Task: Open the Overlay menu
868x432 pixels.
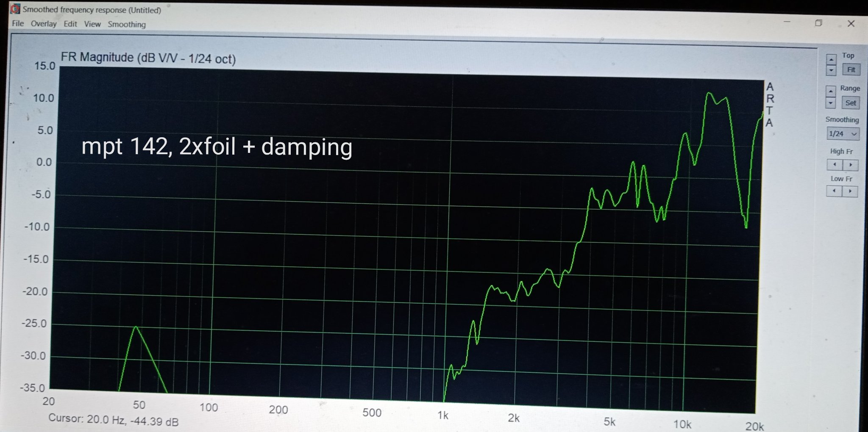Action: pyautogui.click(x=44, y=24)
